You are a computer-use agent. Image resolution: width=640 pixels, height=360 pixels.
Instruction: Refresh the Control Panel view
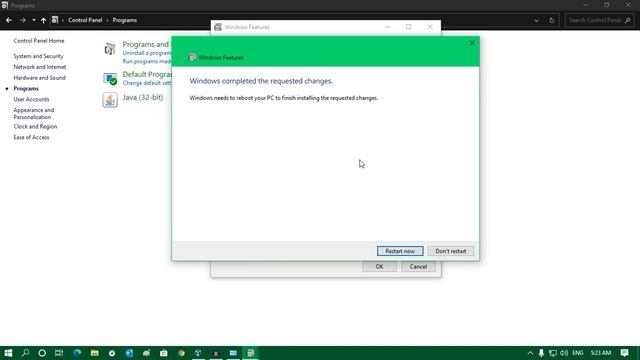click(551, 20)
